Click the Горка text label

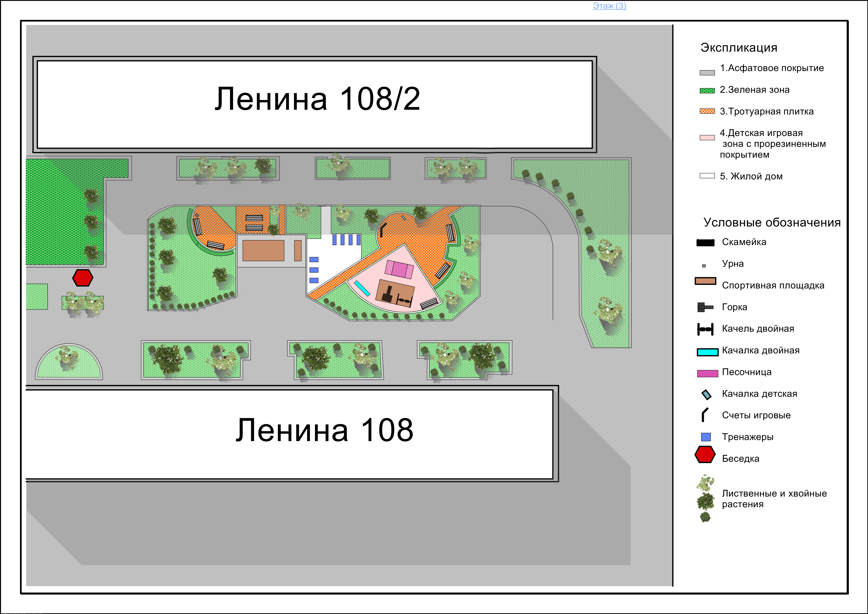[x=735, y=307]
